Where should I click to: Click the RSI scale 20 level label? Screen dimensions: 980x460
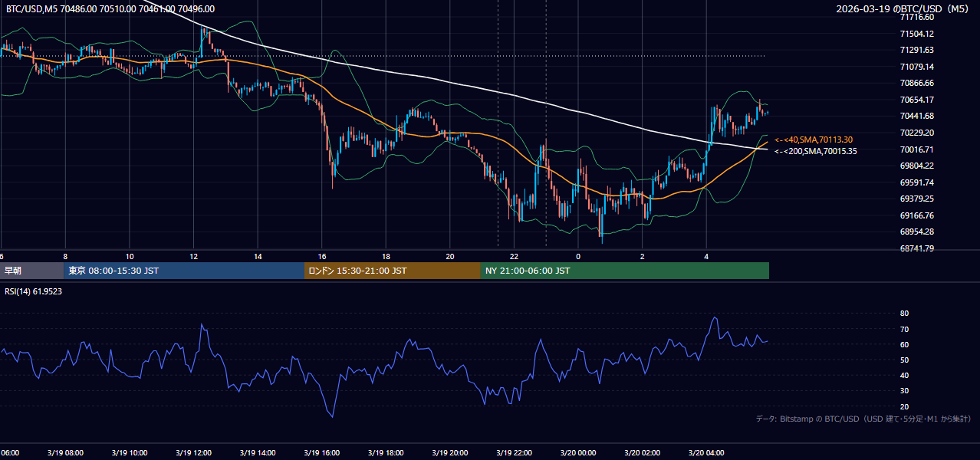[x=904, y=406]
